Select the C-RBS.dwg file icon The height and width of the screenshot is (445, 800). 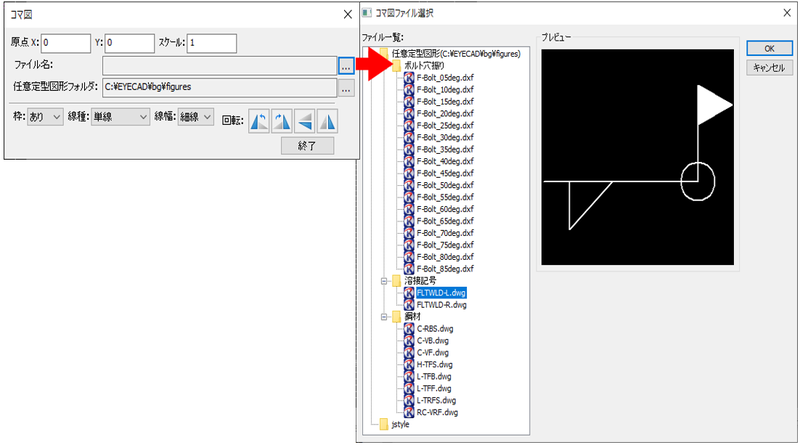(x=408, y=328)
